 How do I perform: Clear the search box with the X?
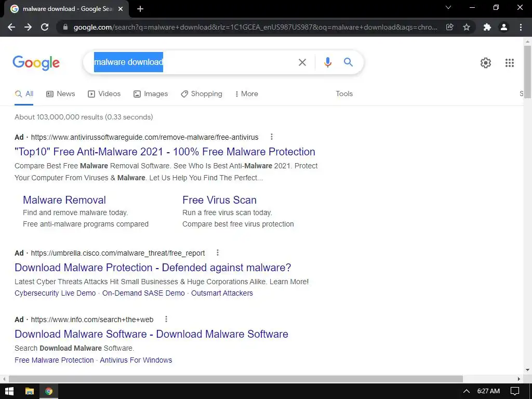point(302,62)
